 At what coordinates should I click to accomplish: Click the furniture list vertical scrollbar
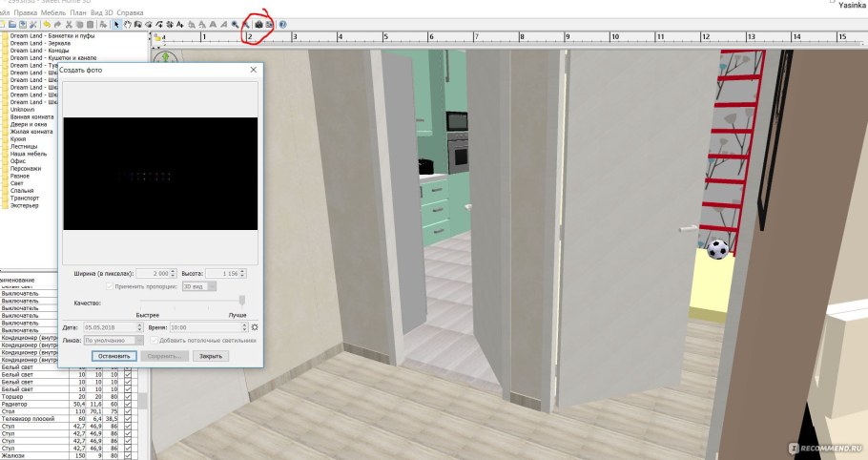pyautogui.click(x=144, y=400)
